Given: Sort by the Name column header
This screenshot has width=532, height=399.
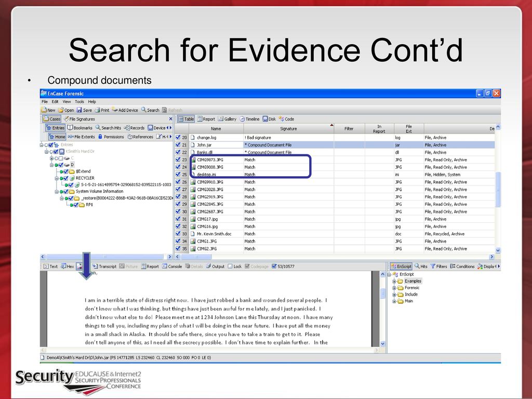Looking at the screenshot, I should [x=216, y=129].
